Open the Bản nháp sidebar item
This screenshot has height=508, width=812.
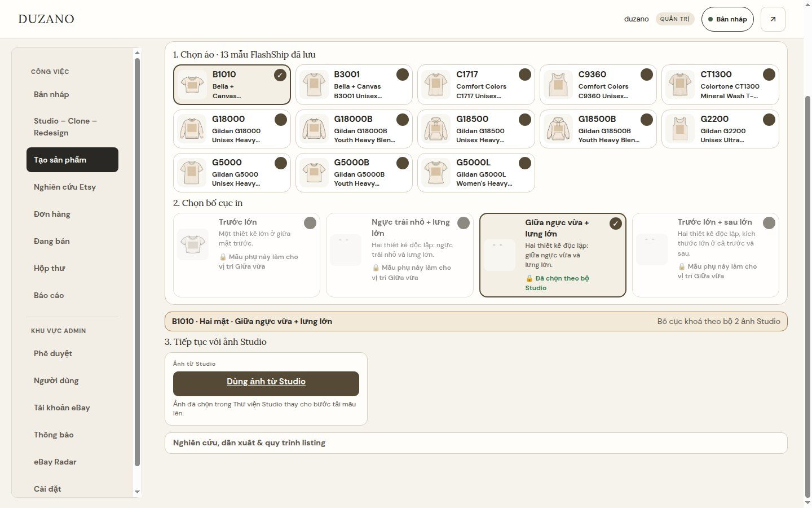tap(72, 94)
